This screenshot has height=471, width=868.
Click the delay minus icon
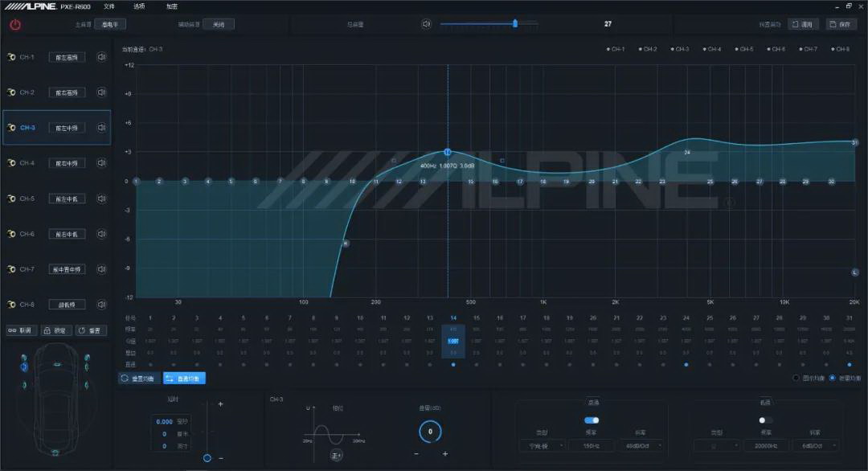coord(221,458)
